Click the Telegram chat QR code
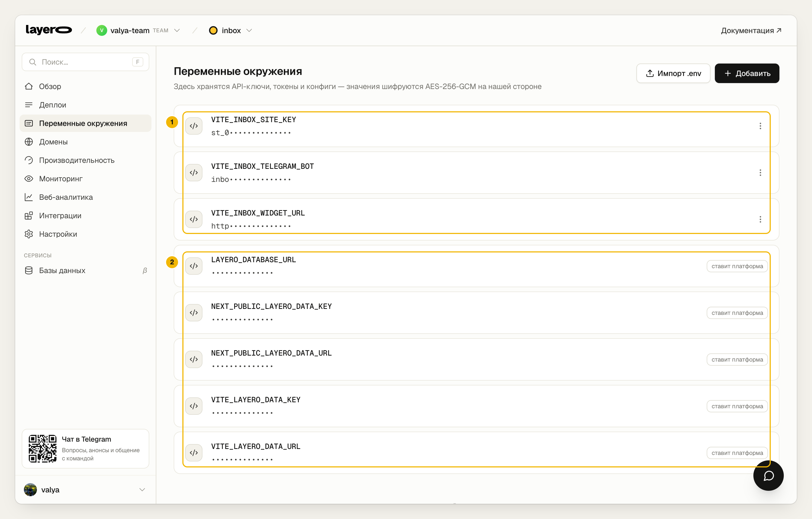This screenshot has height=519, width=812. tap(43, 448)
